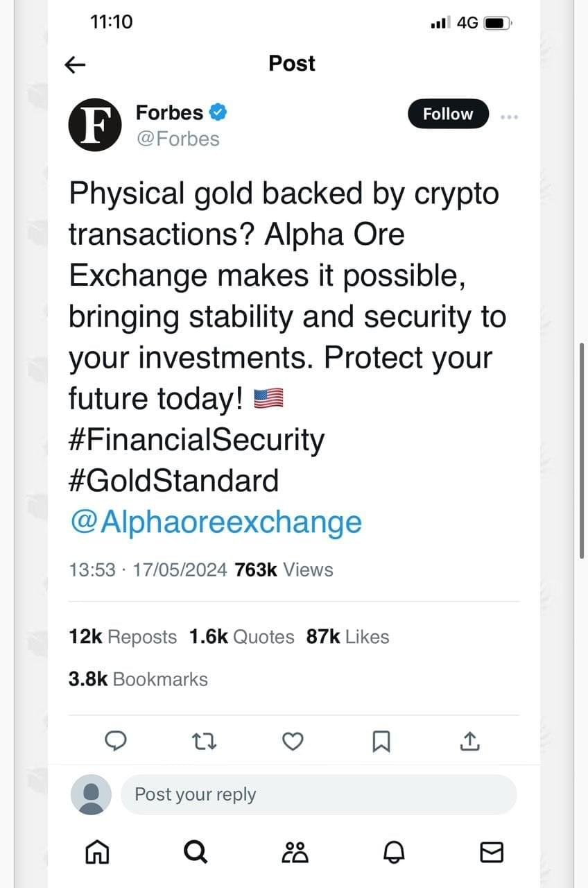Type in the Post your reply field
Viewport: 588px width, 888px height.
[319, 794]
